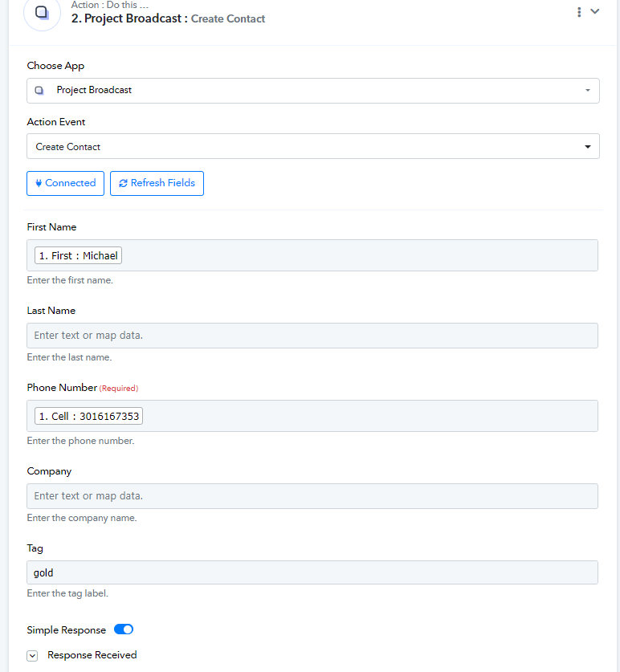Collapse the action step with header chevron
The image size is (620, 672).
click(x=595, y=11)
